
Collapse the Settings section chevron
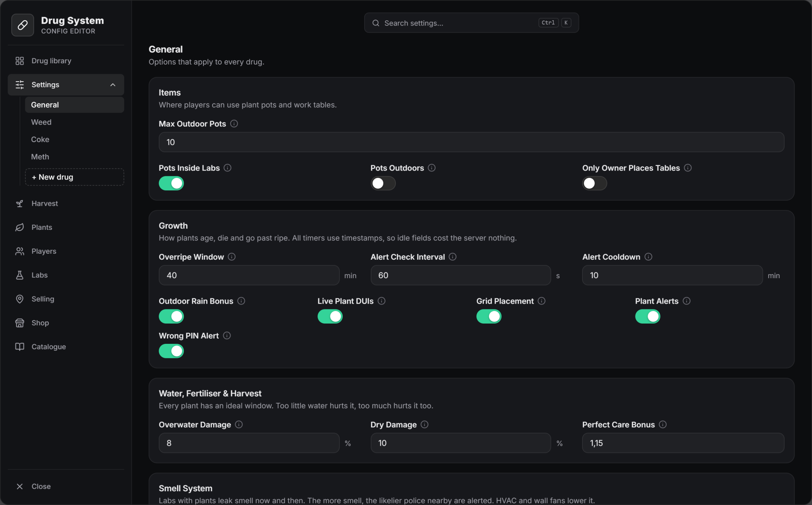113,85
